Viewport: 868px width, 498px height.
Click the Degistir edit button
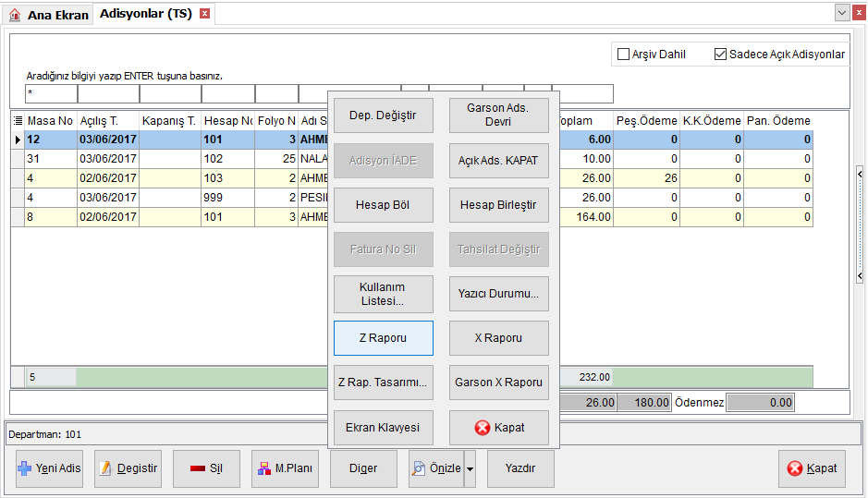click(128, 468)
